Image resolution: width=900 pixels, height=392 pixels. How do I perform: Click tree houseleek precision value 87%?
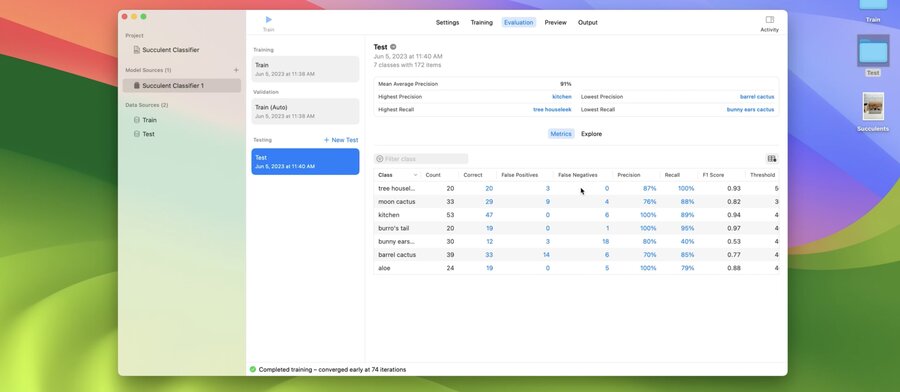coord(649,188)
